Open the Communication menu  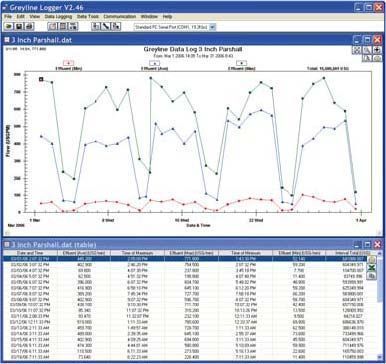click(119, 16)
